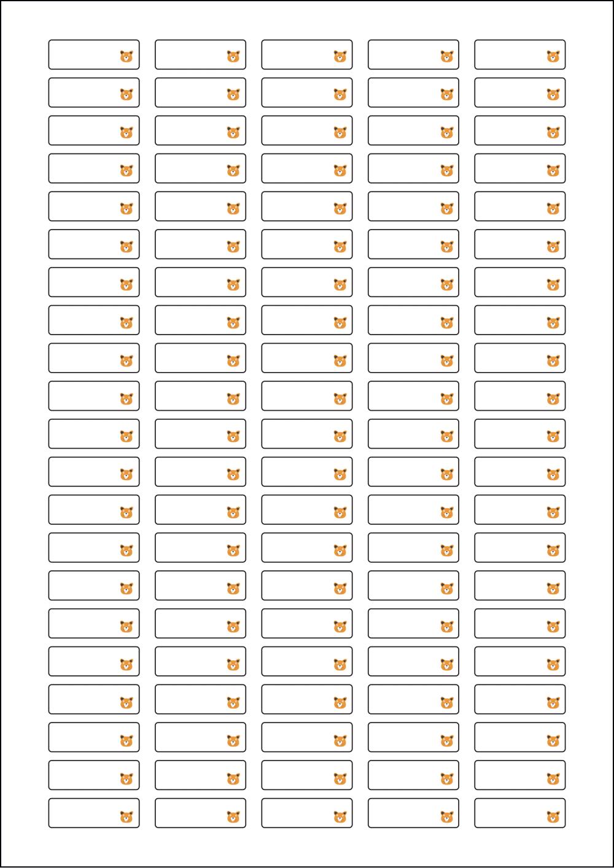Screen dimensions: 614x868
Task: Select bear icon in last row, middle column
Action: coord(340,816)
